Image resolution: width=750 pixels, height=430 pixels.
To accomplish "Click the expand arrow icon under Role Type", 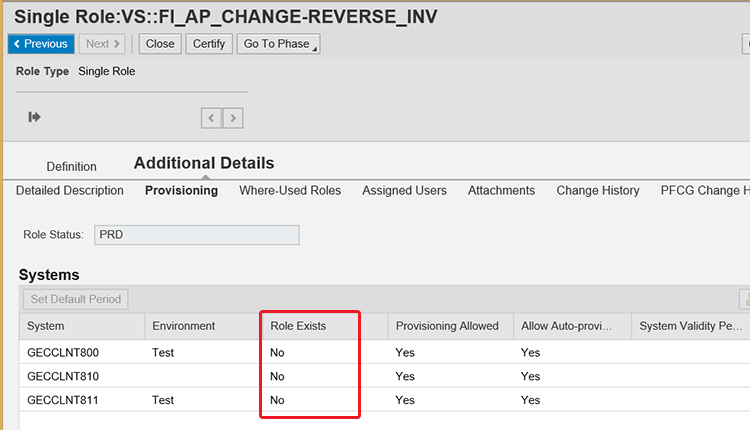I will [x=35, y=117].
